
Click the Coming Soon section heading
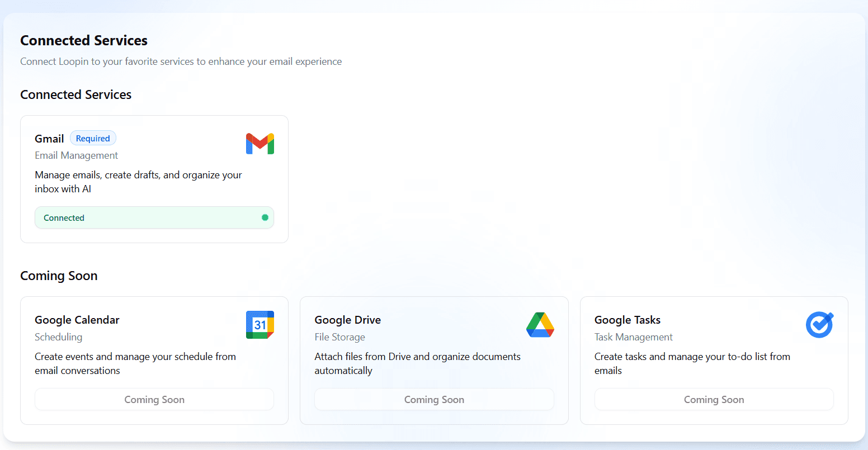[59, 276]
